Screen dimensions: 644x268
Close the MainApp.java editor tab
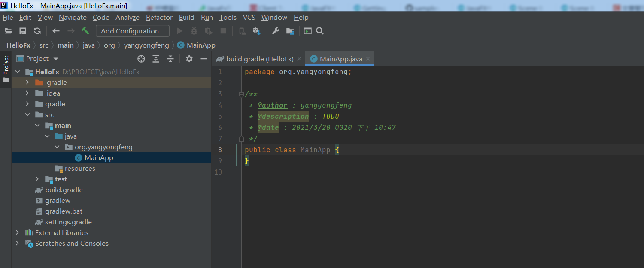click(x=368, y=59)
